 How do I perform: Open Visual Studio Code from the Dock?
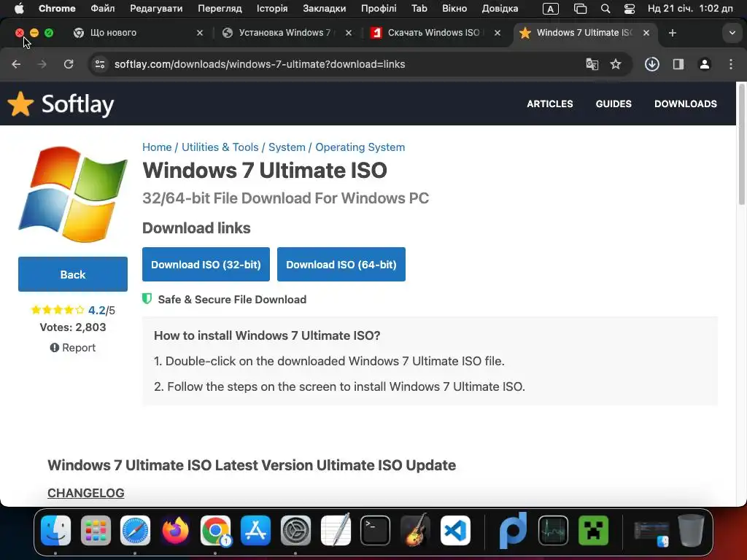(455, 531)
